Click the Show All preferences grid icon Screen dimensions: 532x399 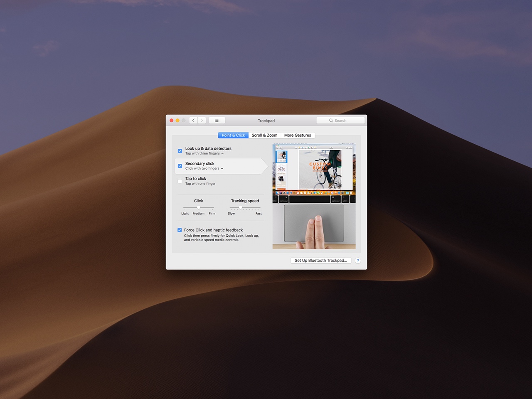217,120
